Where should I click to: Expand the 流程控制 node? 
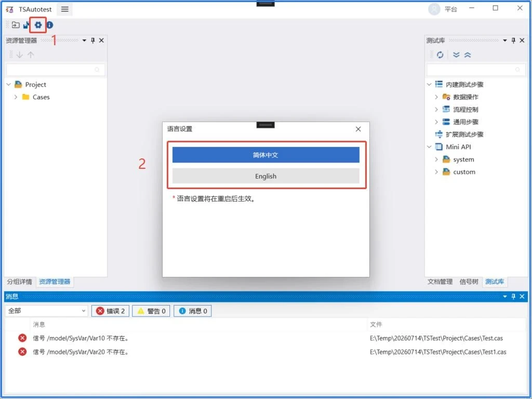click(x=436, y=110)
